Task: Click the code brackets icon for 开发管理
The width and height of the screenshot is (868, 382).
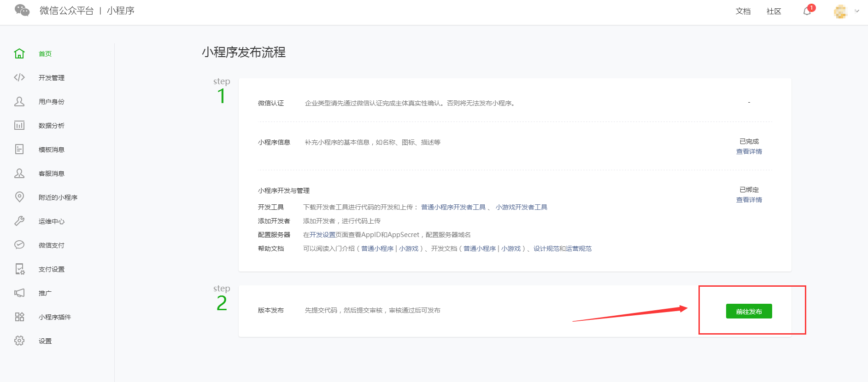Action: coord(19,77)
